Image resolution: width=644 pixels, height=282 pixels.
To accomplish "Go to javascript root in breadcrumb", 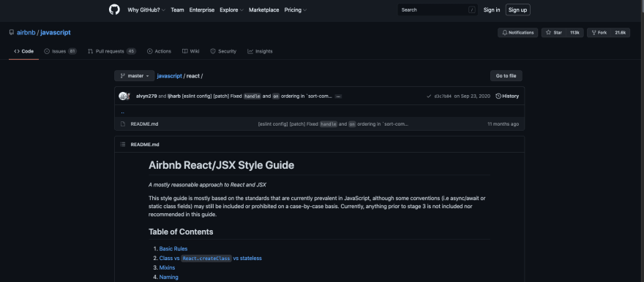I will [x=169, y=76].
